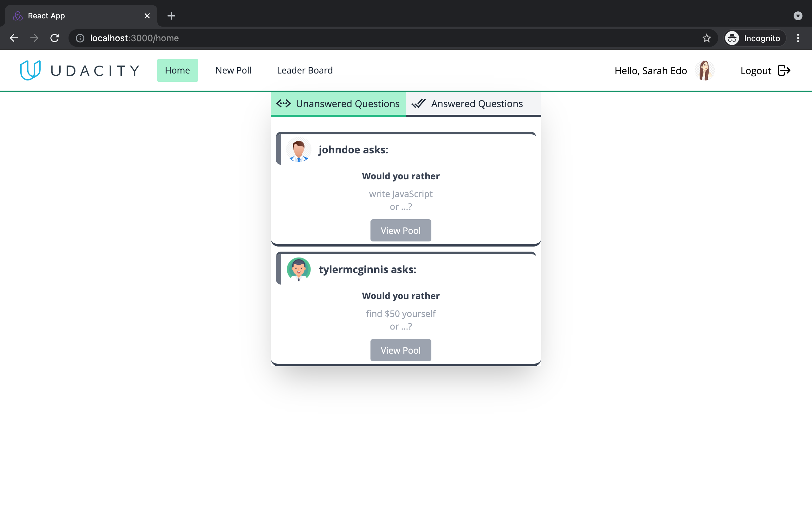Bookmark this page with star icon
This screenshot has height=507, width=812.
(x=706, y=38)
